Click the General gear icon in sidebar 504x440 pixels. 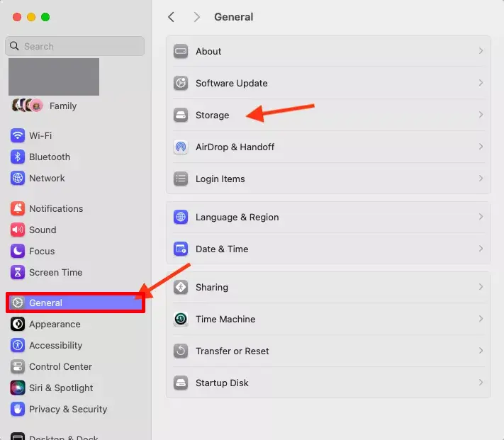coord(18,303)
